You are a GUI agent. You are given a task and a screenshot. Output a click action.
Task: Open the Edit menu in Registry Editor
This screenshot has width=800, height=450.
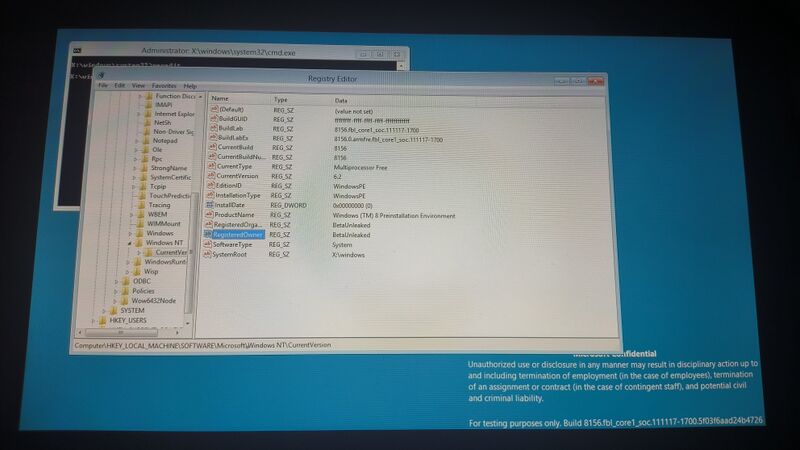119,86
